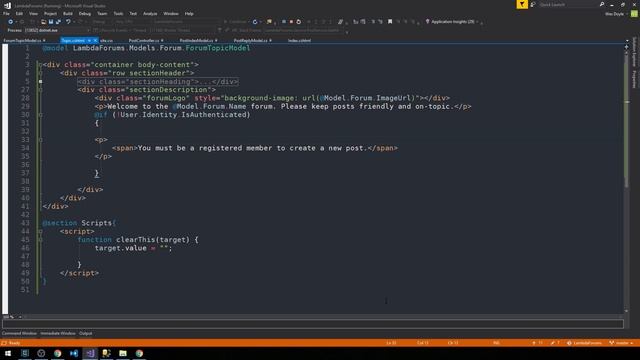640x360 pixels.
Task: Open the Test menu
Action: pyautogui.click(x=133, y=13)
